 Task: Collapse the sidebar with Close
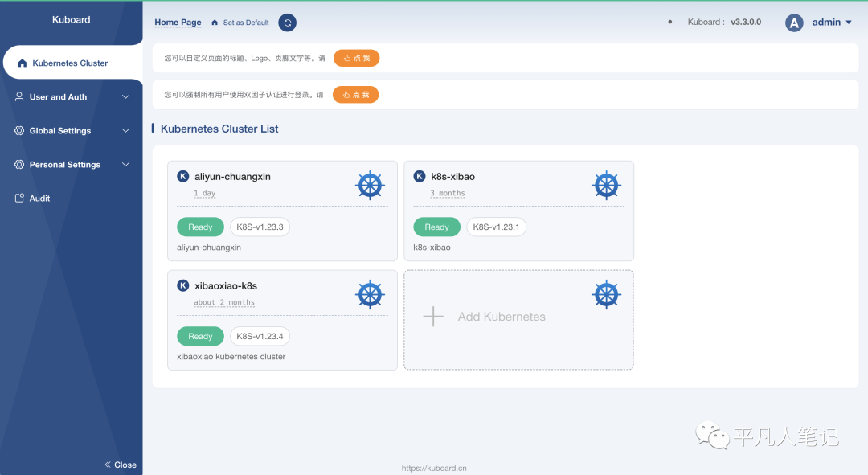[121, 465]
